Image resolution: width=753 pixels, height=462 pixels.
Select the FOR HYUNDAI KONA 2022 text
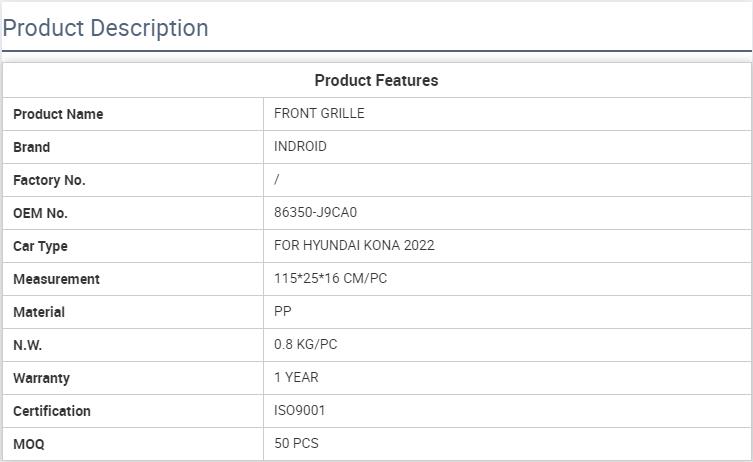click(354, 245)
